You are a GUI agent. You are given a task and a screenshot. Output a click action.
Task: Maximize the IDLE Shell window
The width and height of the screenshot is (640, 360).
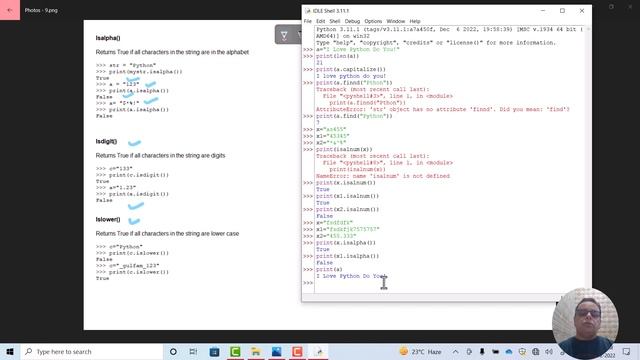click(x=562, y=11)
